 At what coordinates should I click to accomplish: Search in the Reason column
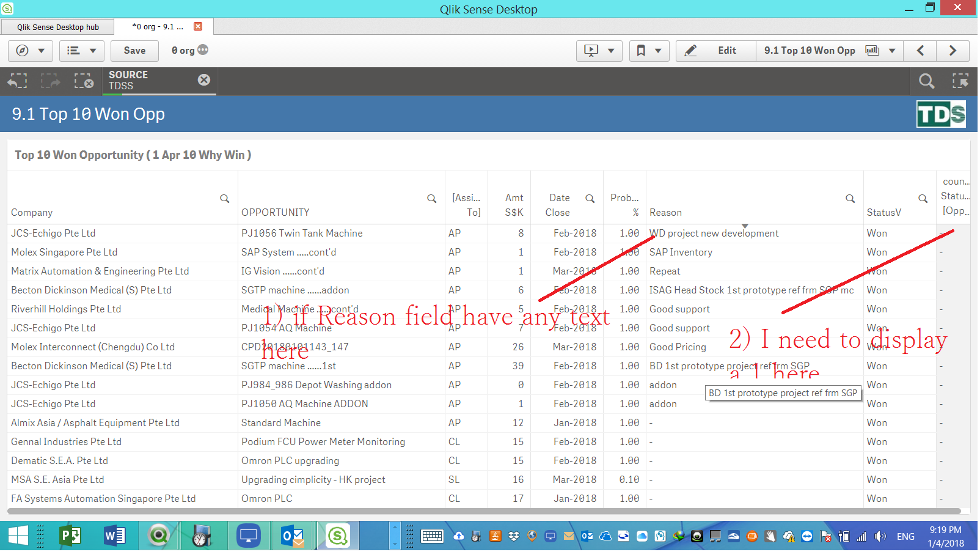click(x=850, y=199)
